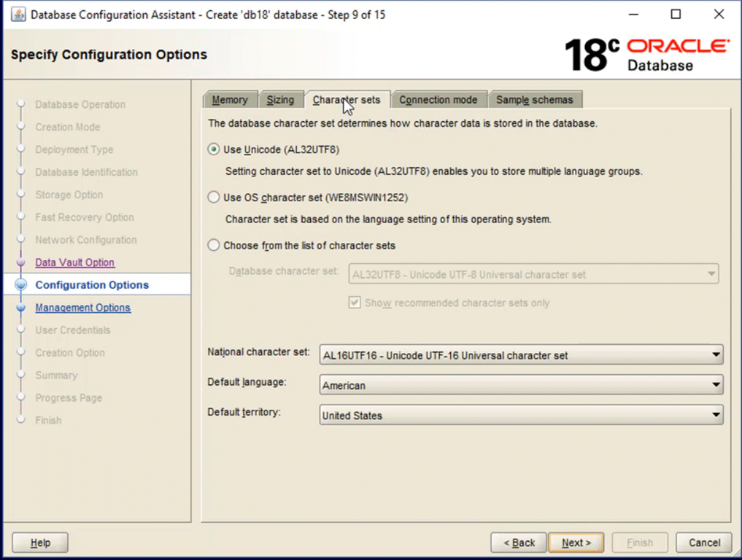The height and width of the screenshot is (560, 742).
Task: Click the Progress Page step
Action: [69, 398]
